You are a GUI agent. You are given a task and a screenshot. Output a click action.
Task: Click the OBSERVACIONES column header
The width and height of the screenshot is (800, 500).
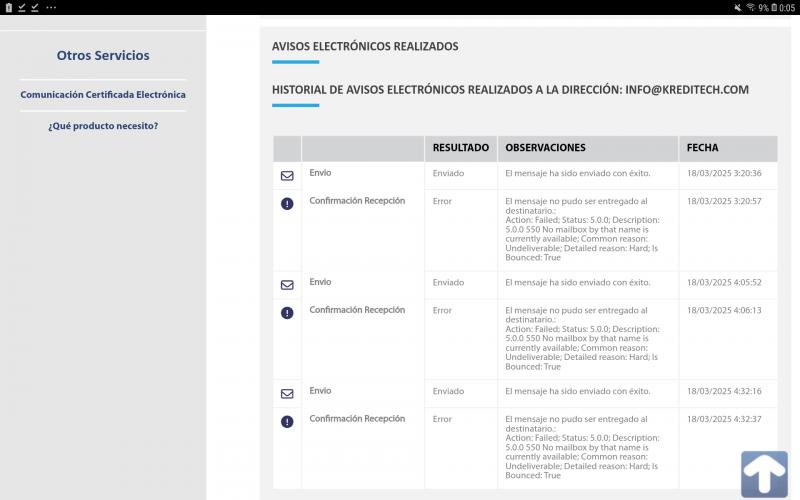click(545, 148)
